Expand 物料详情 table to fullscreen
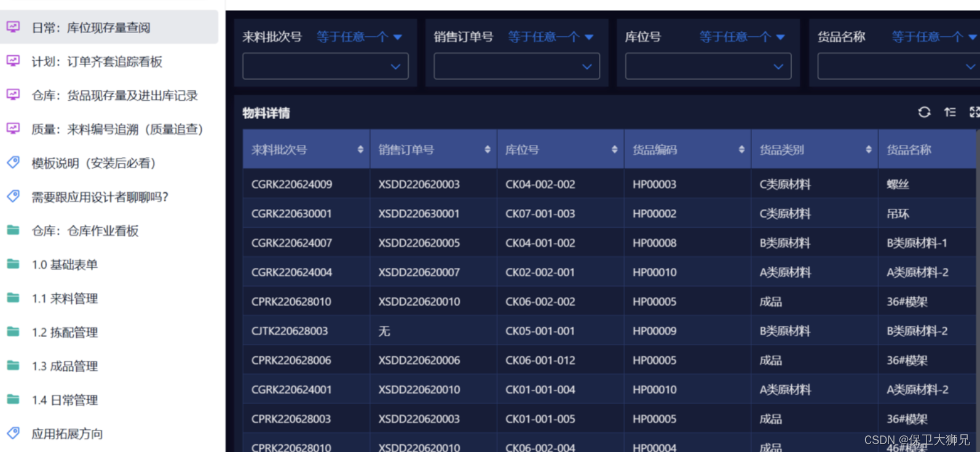The image size is (980, 452). coord(974,112)
